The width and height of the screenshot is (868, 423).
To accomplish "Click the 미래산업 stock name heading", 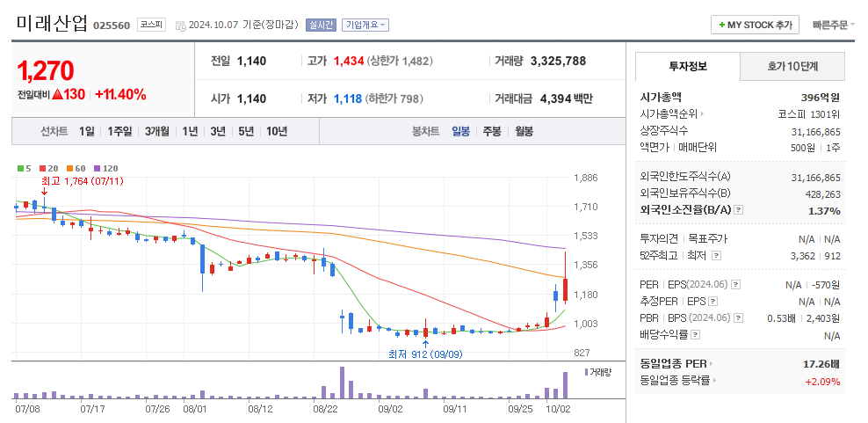I will coord(52,23).
